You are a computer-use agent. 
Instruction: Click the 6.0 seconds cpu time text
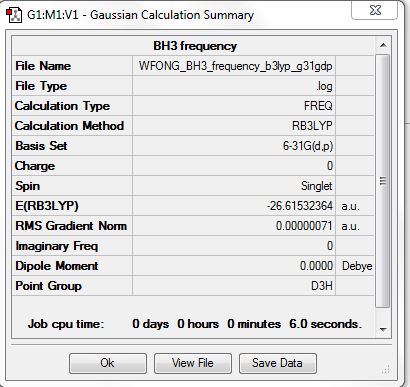[325, 324]
